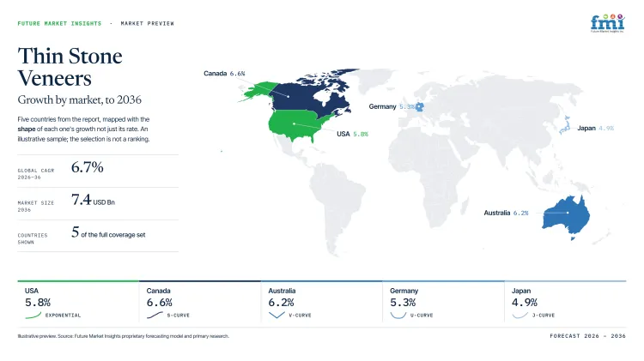The image size is (644, 361).
Task: Click the S-curve icon under Canada
Action: click(155, 315)
